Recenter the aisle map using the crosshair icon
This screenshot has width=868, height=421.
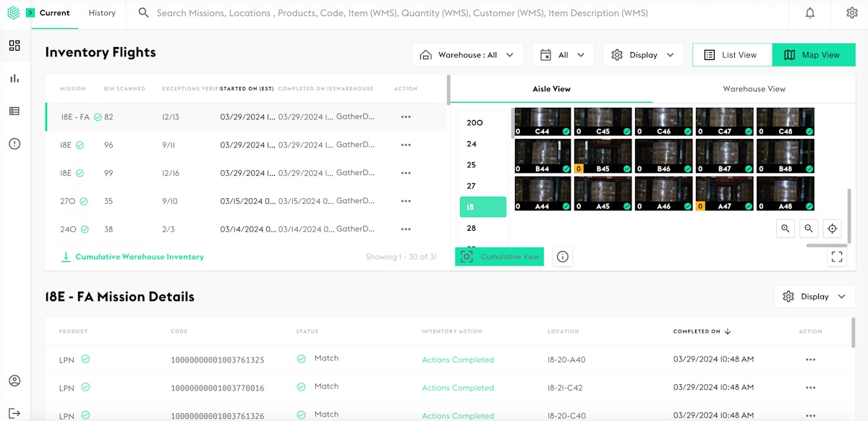pyautogui.click(x=833, y=228)
